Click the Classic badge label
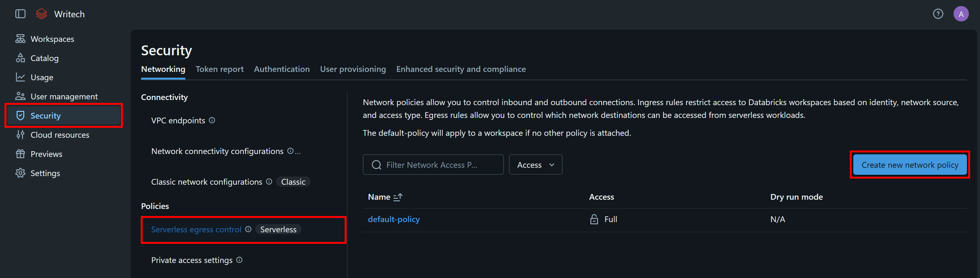 pos(293,181)
